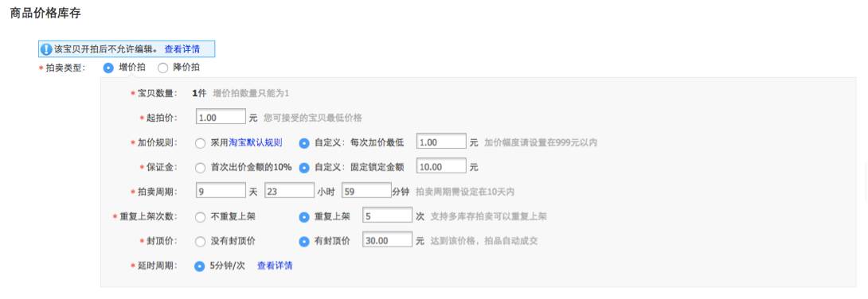Click the 封顶价 cap price field
The width and height of the screenshot is (868, 299).
tap(387, 240)
